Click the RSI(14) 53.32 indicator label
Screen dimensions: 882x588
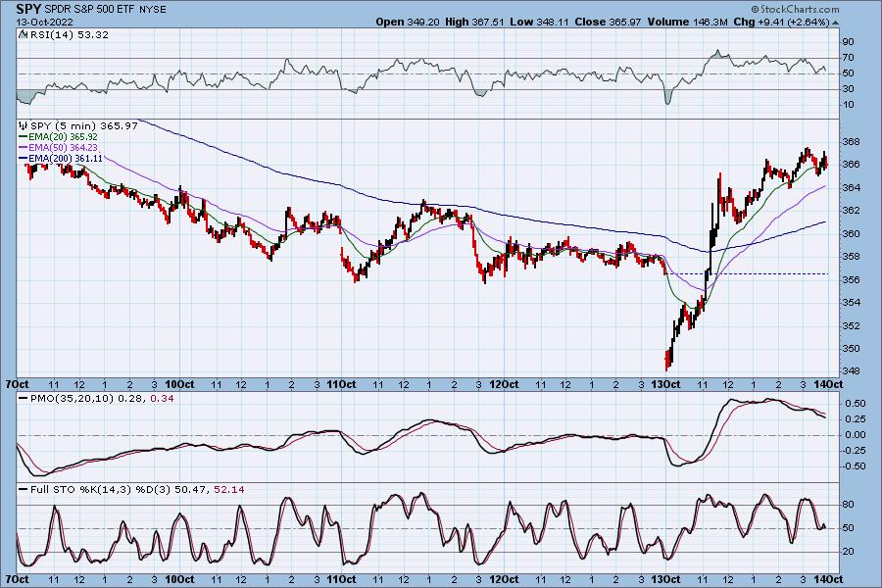pyautogui.click(x=69, y=34)
